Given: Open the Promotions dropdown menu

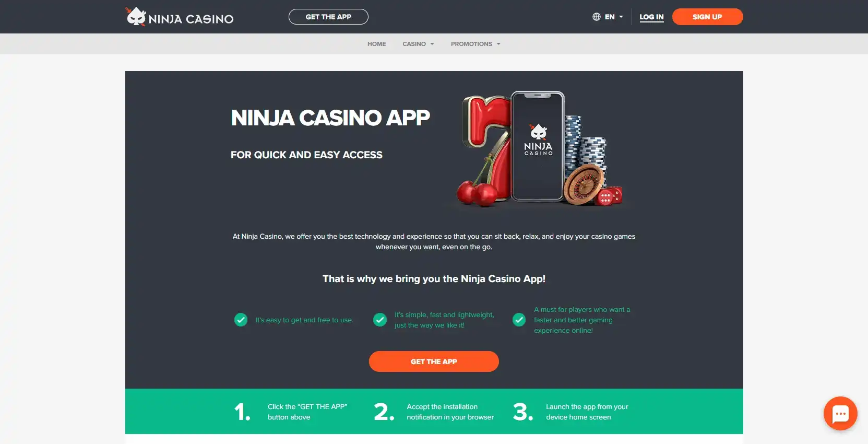Looking at the screenshot, I should tap(475, 44).
